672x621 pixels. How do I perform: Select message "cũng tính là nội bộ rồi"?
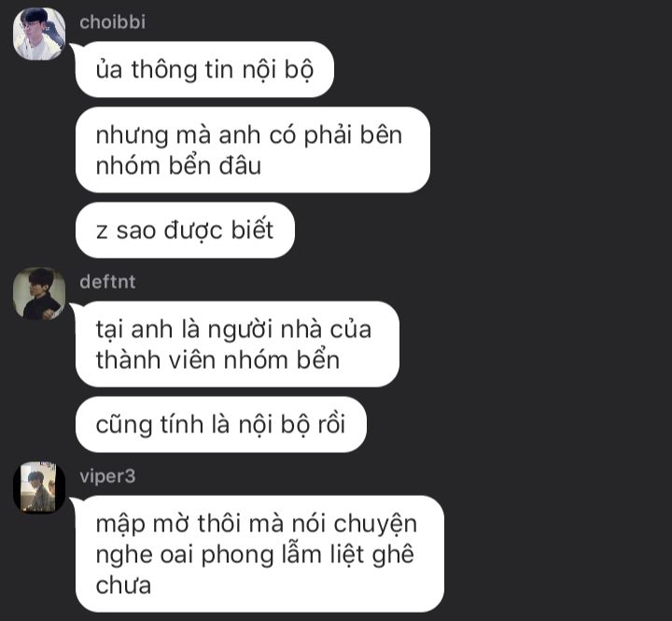tap(220, 424)
